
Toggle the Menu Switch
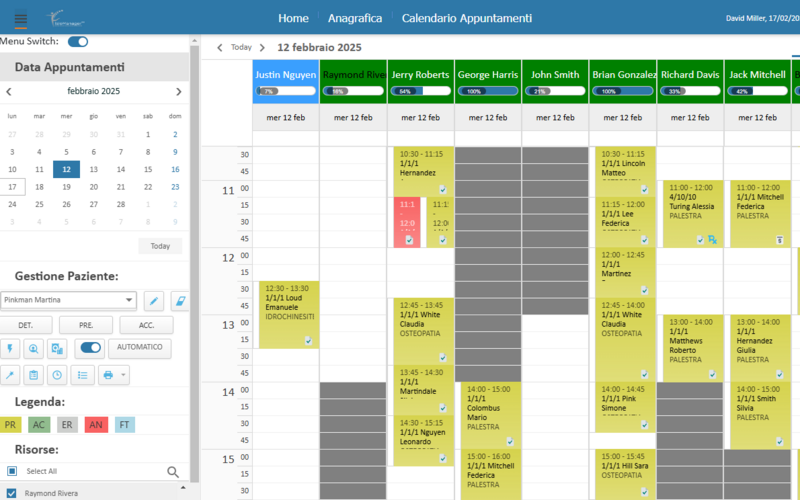click(x=77, y=41)
